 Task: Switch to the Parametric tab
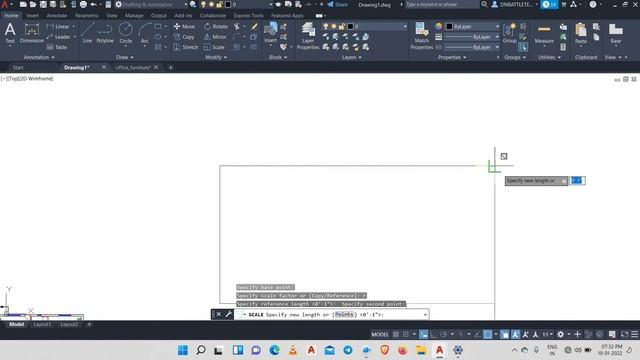click(87, 16)
